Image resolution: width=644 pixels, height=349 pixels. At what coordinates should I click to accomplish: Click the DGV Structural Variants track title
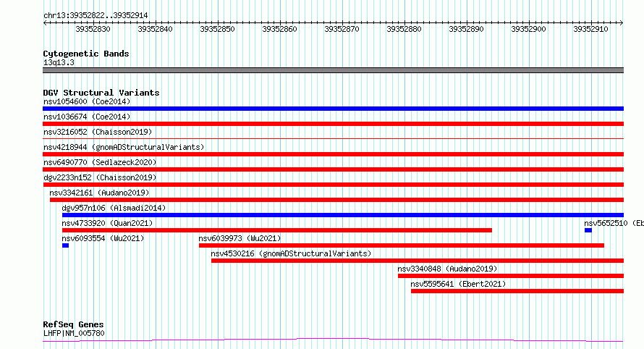pos(101,93)
